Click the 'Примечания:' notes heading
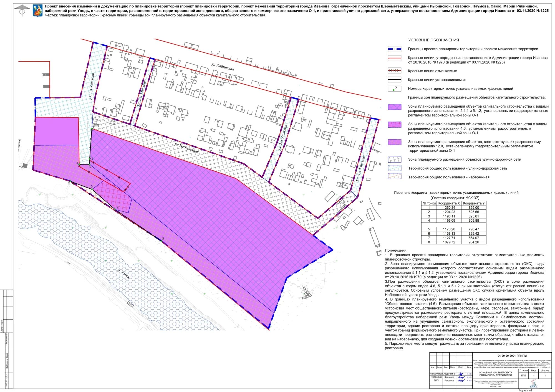This screenshot has height=392, width=555. click(x=396, y=251)
